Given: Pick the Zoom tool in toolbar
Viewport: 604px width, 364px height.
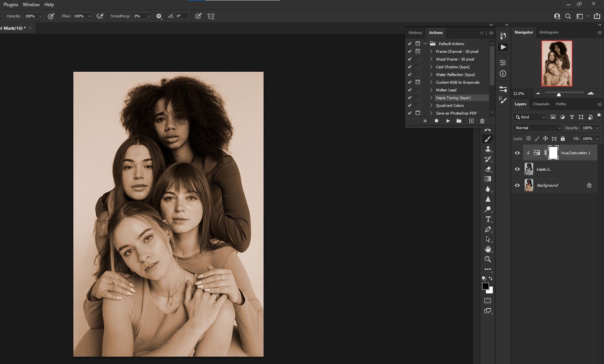Looking at the screenshot, I should [488, 259].
